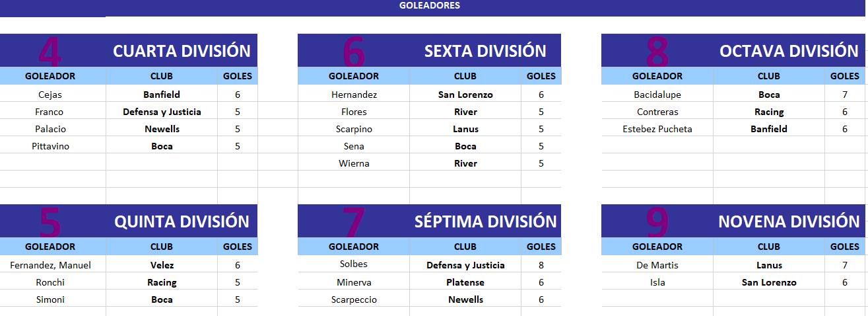Click the SÉPTIMA DIVISIÓN header

click(485, 221)
